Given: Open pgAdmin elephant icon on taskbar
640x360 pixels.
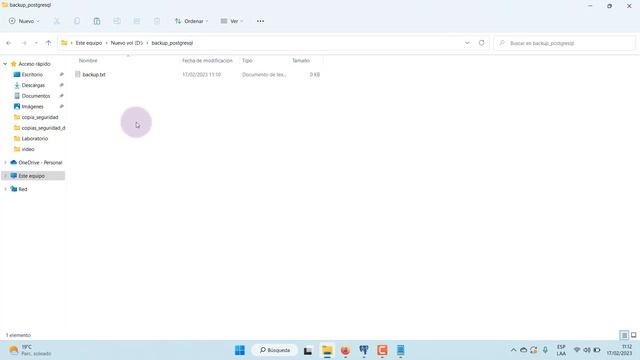Looking at the screenshot, I should (364, 350).
